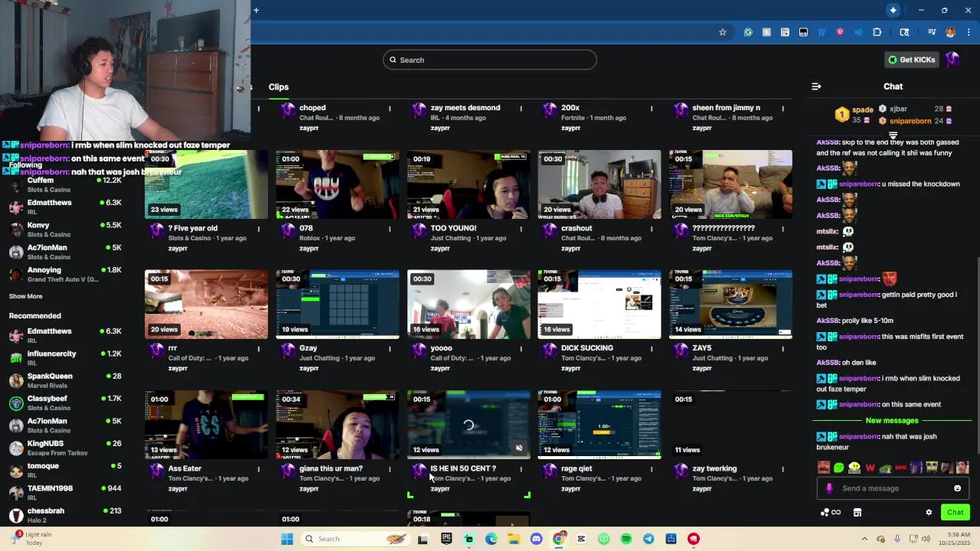The image size is (980, 551).
Task: Open the Gemini sparkle button in title bar
Action: 893,10
